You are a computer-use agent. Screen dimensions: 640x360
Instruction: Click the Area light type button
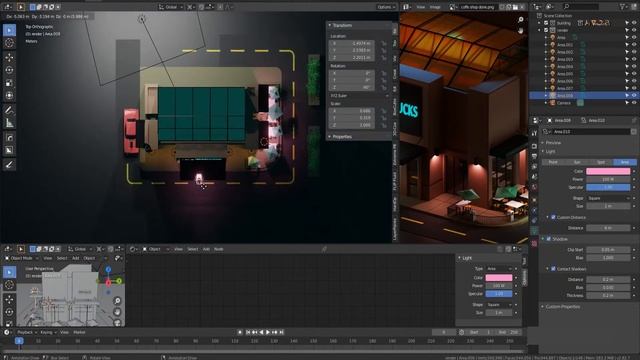point(624,162)
